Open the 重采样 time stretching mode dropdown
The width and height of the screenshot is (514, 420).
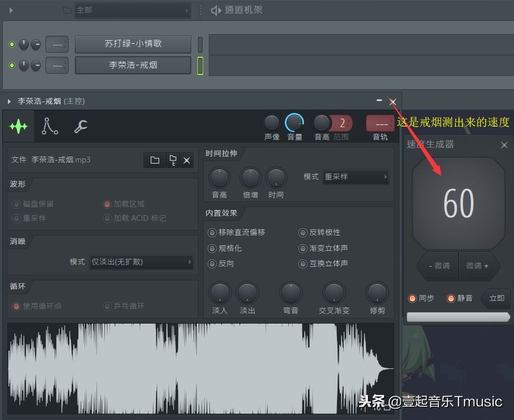click(x=356, y=177)
